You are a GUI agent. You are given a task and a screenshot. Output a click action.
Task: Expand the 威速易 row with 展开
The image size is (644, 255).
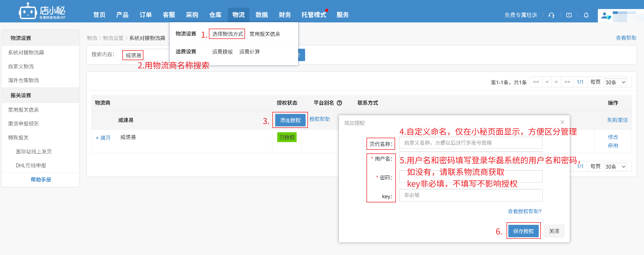click(103, 138)
